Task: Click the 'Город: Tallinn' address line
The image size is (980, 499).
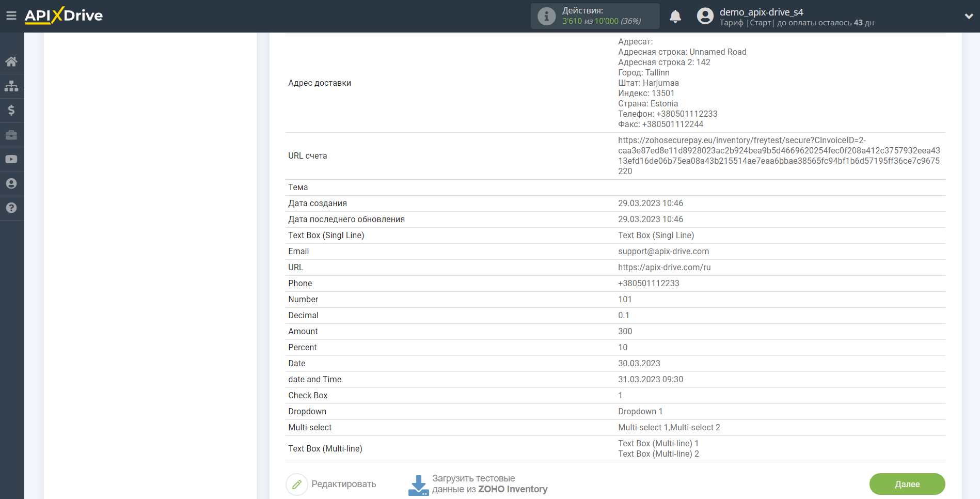Action: (644, 72)
